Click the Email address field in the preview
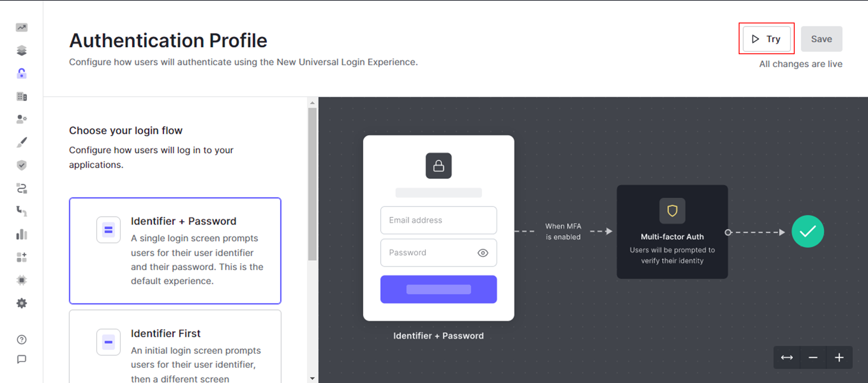 438,220
